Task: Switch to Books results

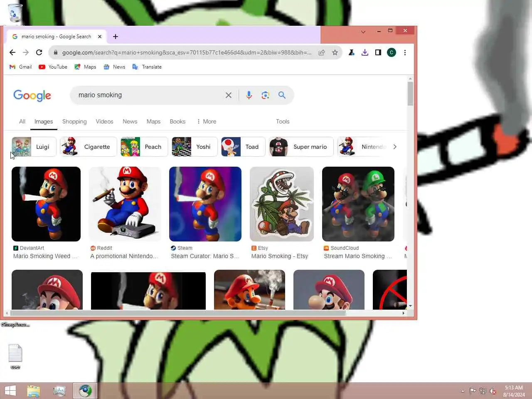Action: (177, 121)
